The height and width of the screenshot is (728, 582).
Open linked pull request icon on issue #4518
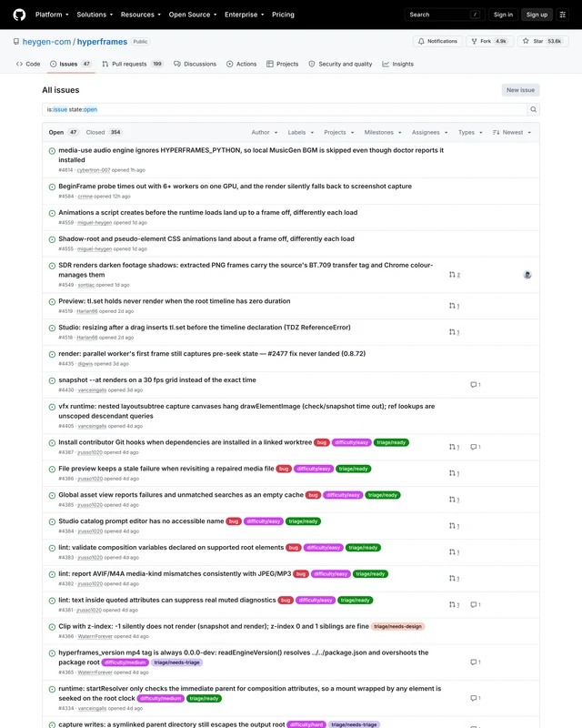(455, 332)
